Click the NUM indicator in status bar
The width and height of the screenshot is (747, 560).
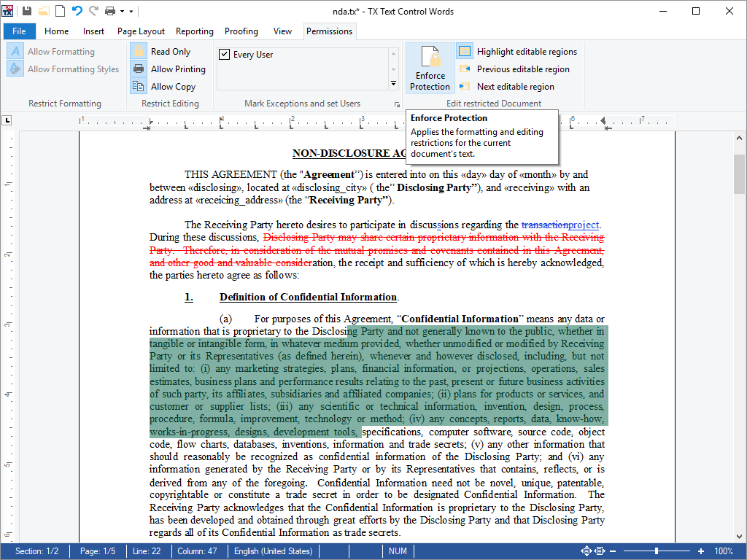[398, 551]
